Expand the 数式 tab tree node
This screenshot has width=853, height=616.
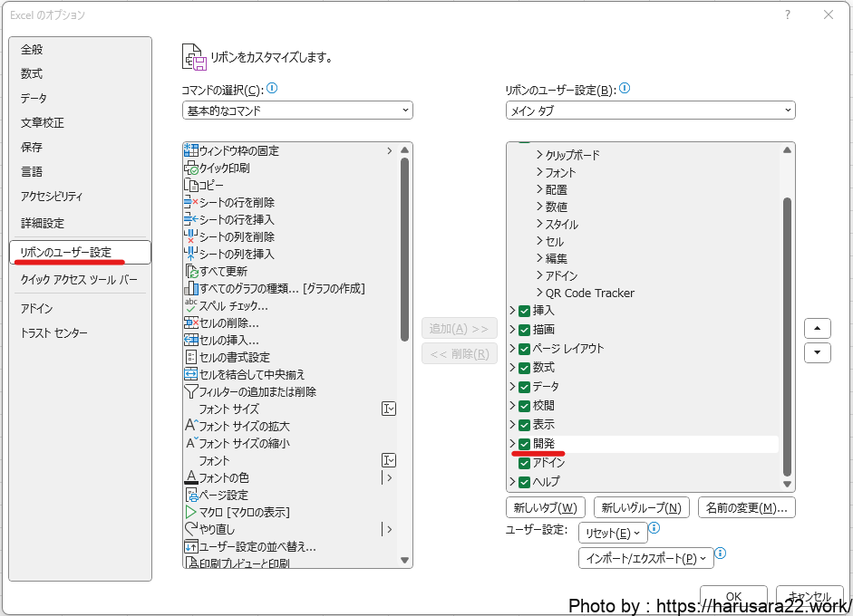512,368
